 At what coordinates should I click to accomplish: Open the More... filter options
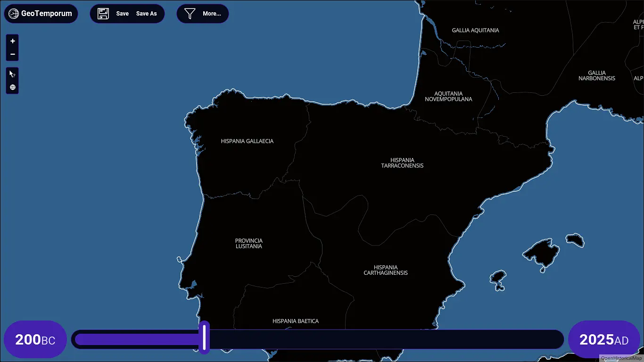click(x=212, y=14)
